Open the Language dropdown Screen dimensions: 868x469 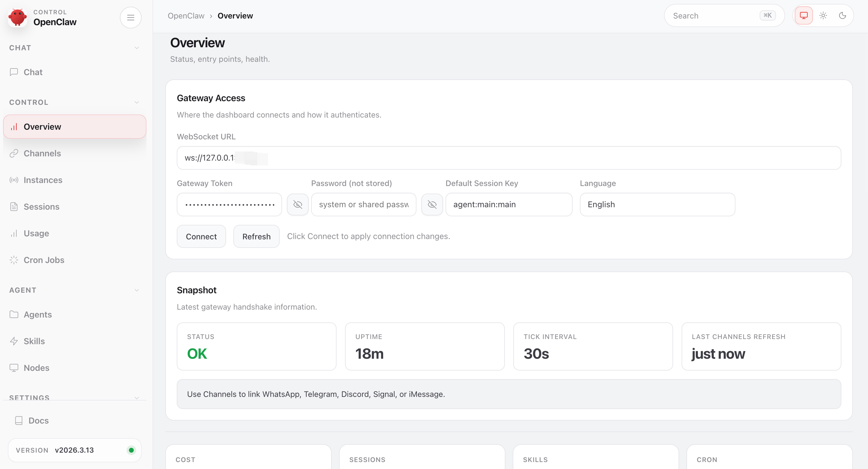(657, 205)
